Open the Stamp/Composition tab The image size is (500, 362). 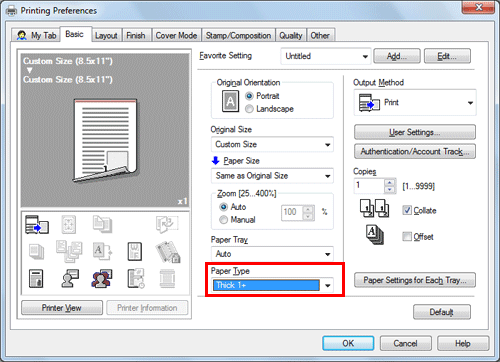238,35
